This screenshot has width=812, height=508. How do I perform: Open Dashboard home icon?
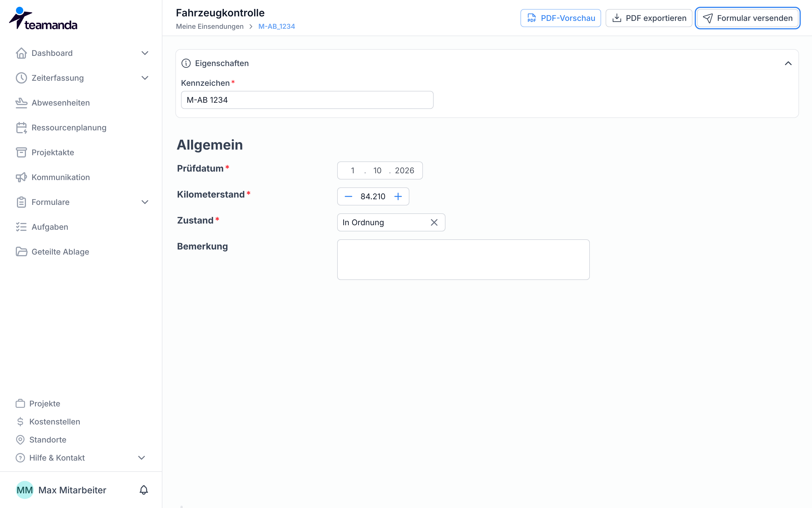(21, 53)
